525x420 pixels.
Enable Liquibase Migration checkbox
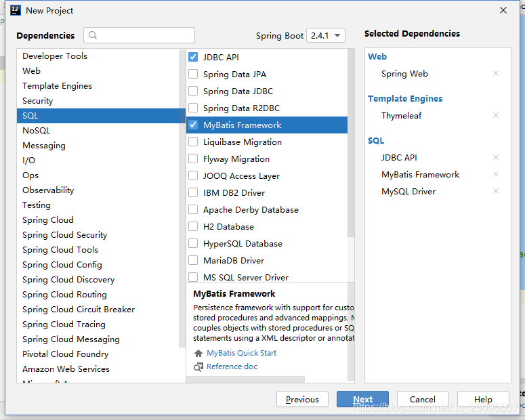(193, 142)
